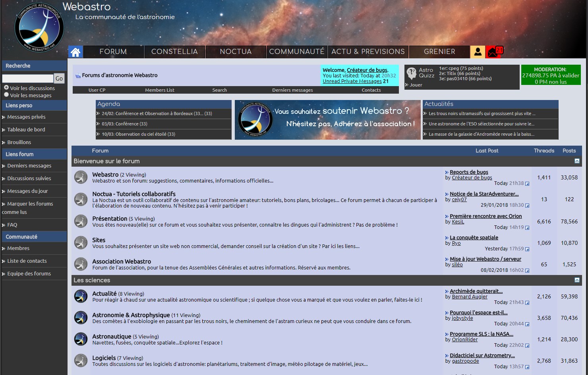Open the Astronautique forum title
The height and width of the screenshot is (375, 588).
click(x=112, y=337)
